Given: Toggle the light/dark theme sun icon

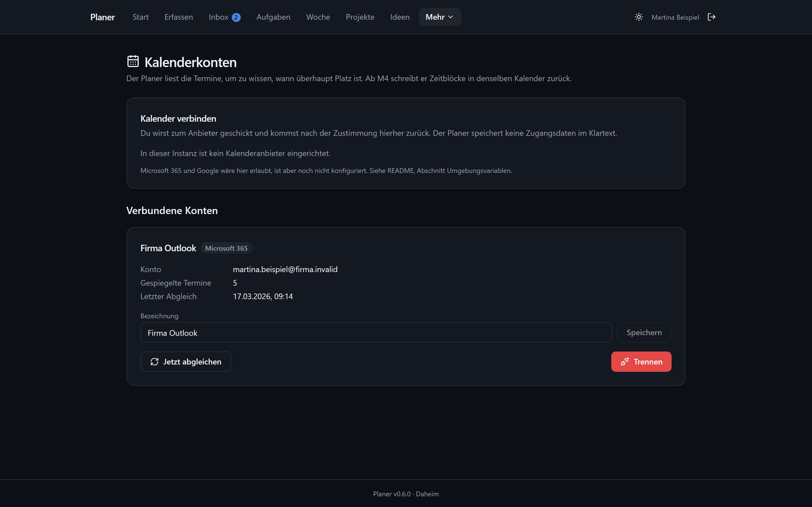Looking at the screenshot, I should point(639,17).
